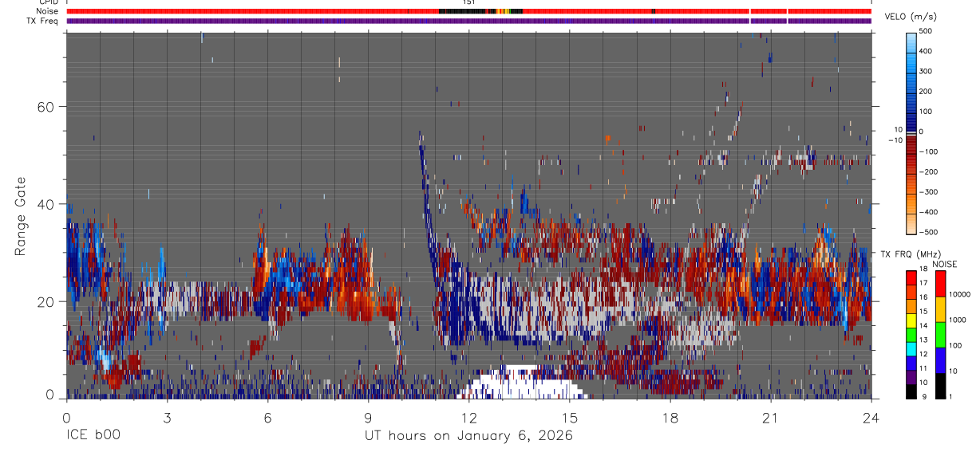Viewport: 980px width, 452px height.
Task: Click the velocity scale value 500
Action: coord(927,31)
